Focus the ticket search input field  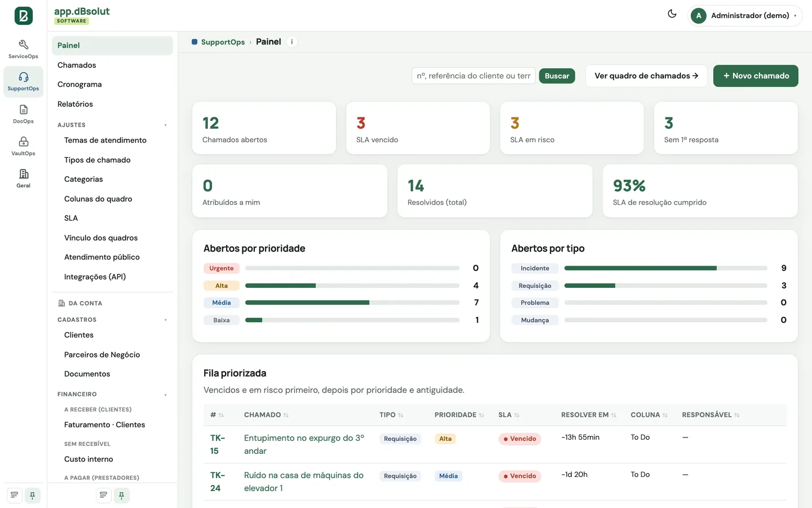pos(474,76)
